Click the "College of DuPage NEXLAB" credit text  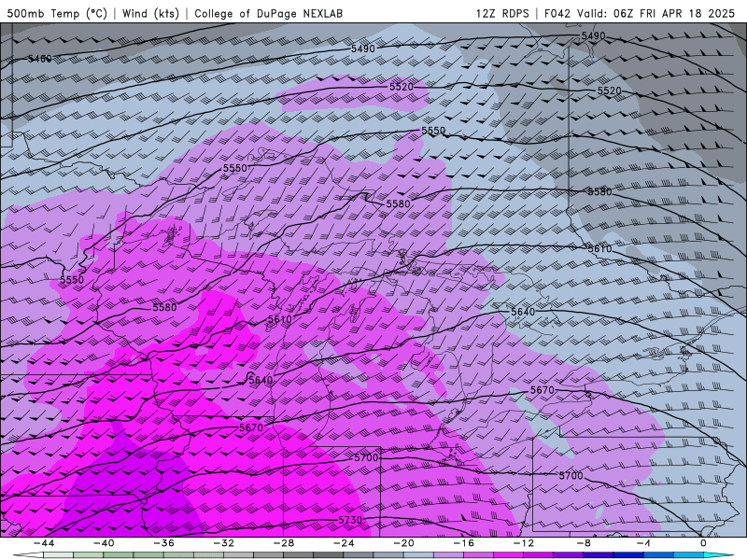tap(268, 13)
